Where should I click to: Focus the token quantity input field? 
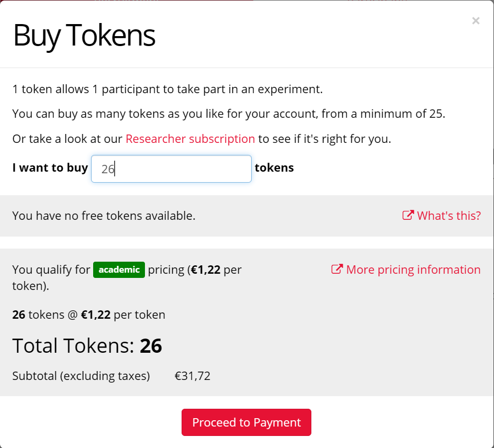tap(171, 169)
